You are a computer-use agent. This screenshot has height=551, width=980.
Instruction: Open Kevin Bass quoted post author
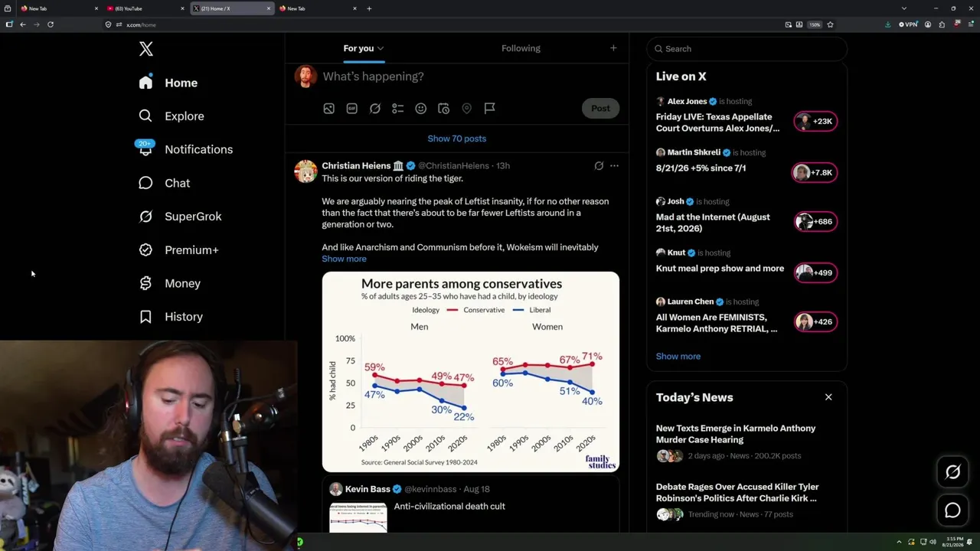click(367, 489)
